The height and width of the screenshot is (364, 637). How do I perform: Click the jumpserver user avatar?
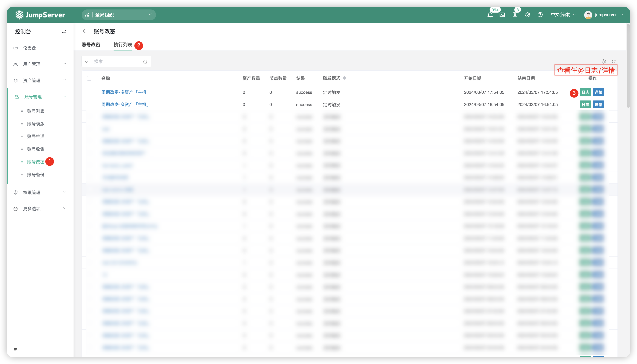[x=588, y=15]
